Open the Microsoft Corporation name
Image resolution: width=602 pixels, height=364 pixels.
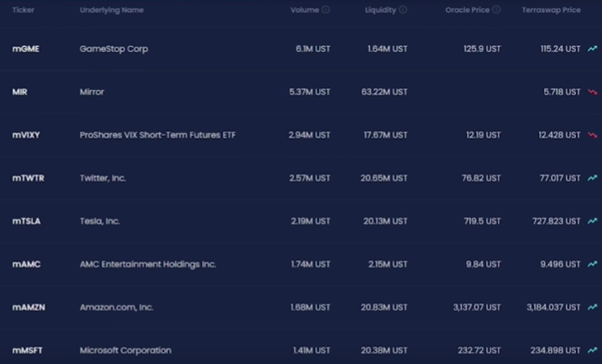coord(125,351)
